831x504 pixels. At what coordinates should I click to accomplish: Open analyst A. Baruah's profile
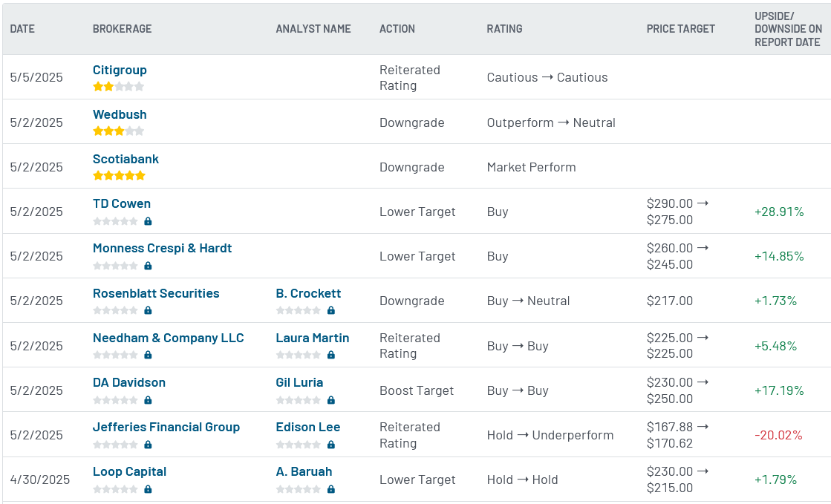click(304, 471)
